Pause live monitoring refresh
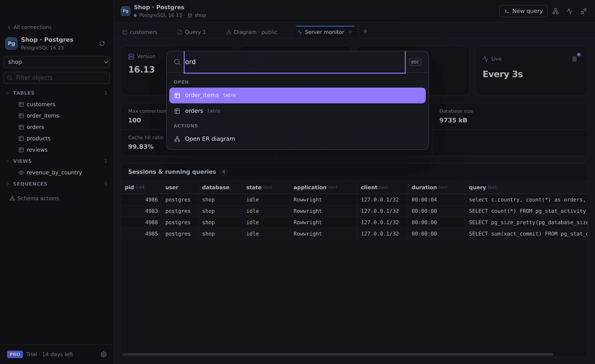Viewport: 595px width, 364px height. [574, 59]
